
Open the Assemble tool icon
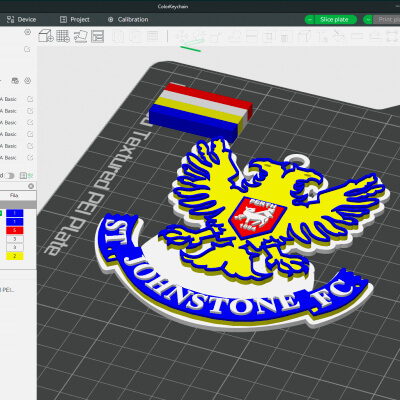(x=375, y=36)
